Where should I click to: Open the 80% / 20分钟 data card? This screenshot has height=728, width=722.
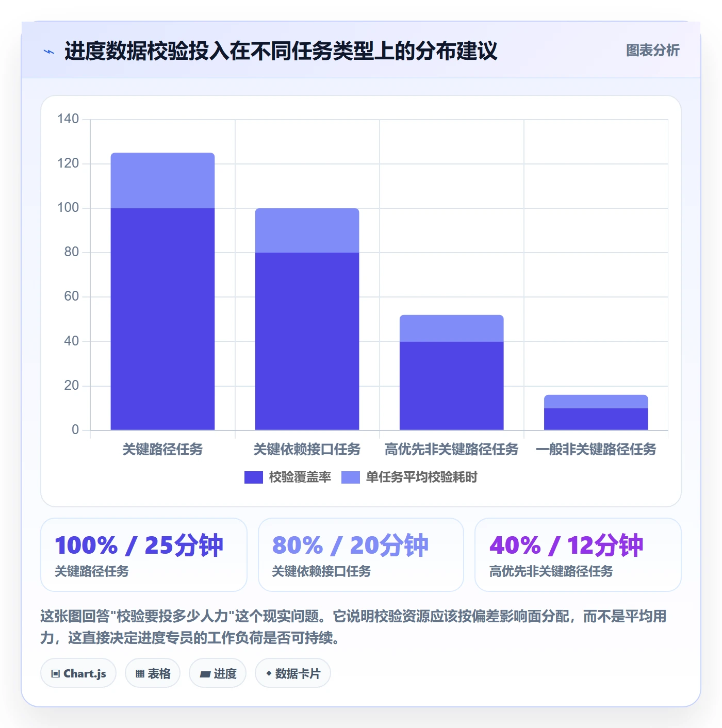tap(361, 555)
